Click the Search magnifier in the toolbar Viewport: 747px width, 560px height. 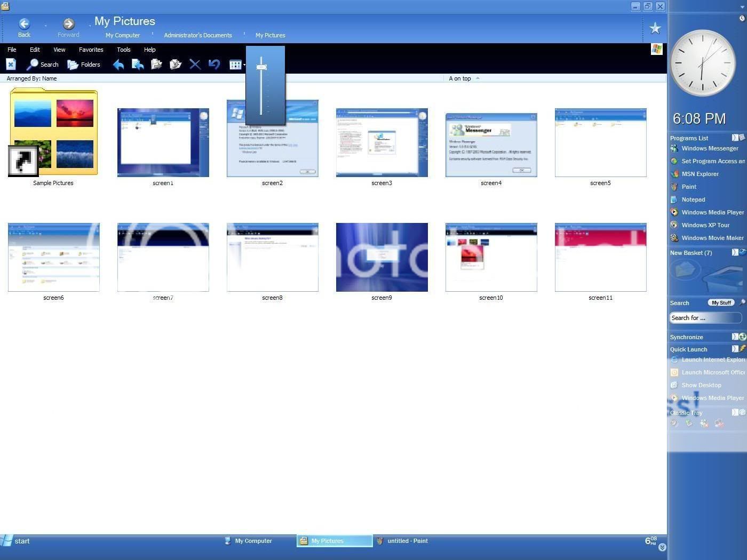point(33,65)
